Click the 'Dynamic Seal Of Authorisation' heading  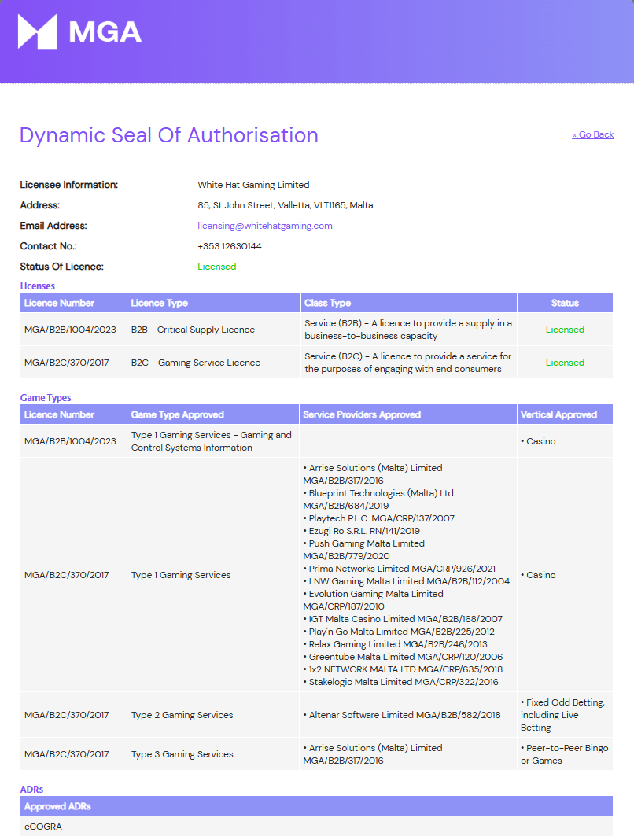click(x=169, y=135)
